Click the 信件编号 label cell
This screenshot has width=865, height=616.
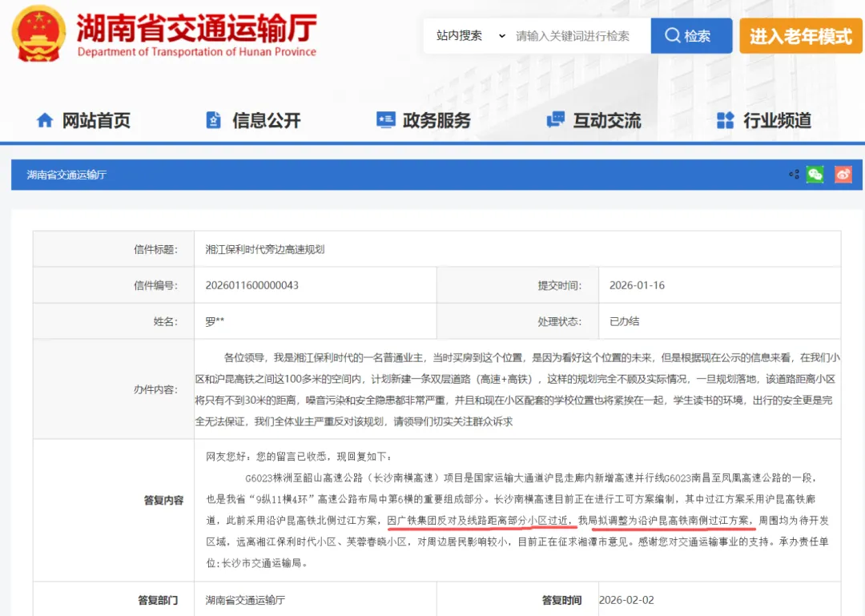114,285
